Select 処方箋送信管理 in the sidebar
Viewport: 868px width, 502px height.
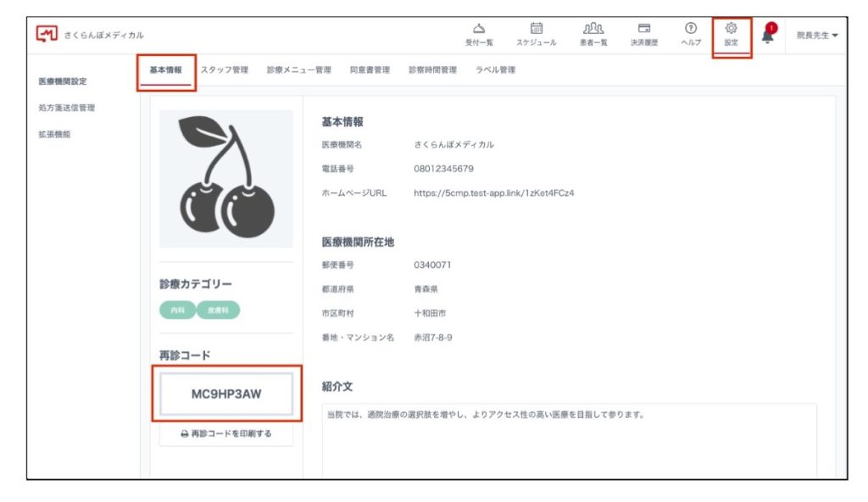tap(66, 108)
